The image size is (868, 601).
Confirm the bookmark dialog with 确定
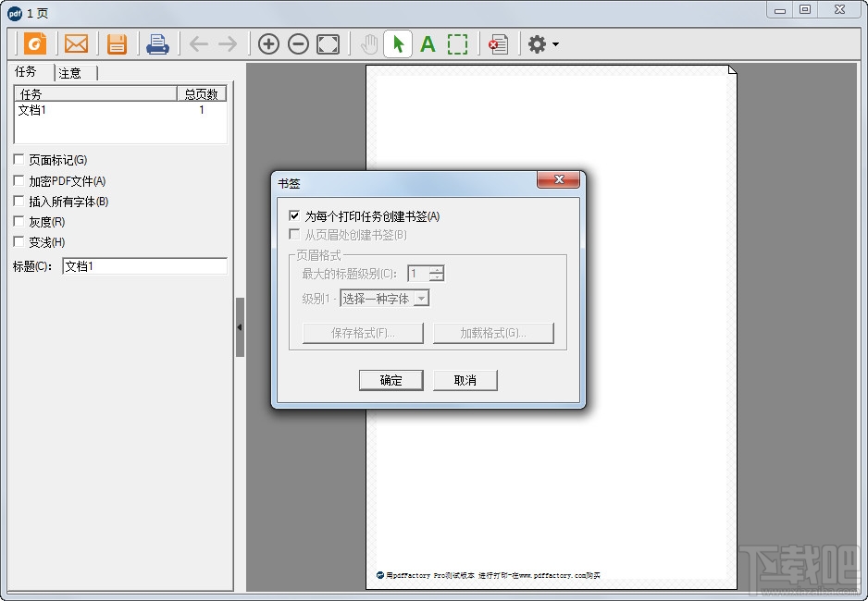(x=391, y=380)
